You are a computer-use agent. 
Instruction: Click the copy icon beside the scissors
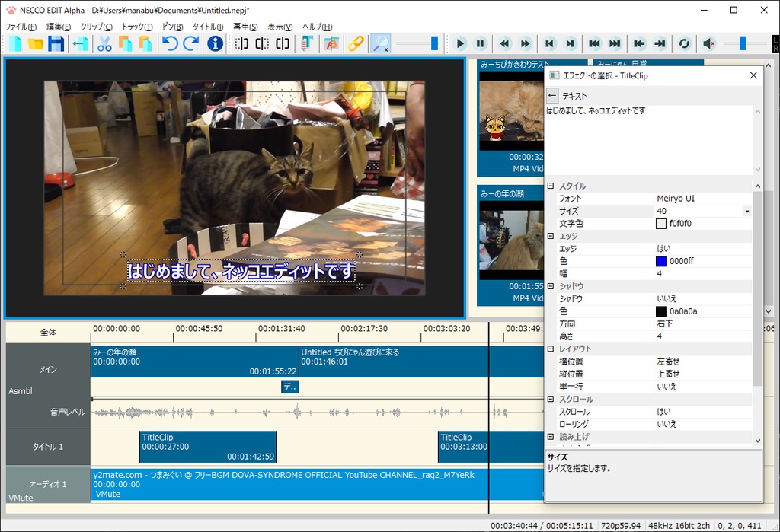tap(125, 43)
